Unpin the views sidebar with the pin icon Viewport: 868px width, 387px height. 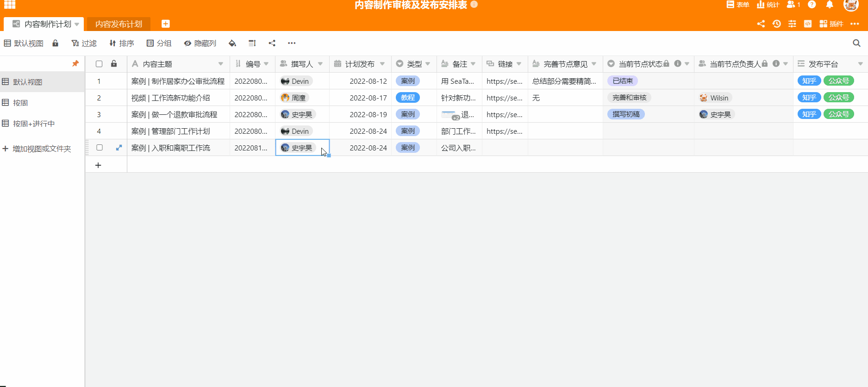[75, 63]
